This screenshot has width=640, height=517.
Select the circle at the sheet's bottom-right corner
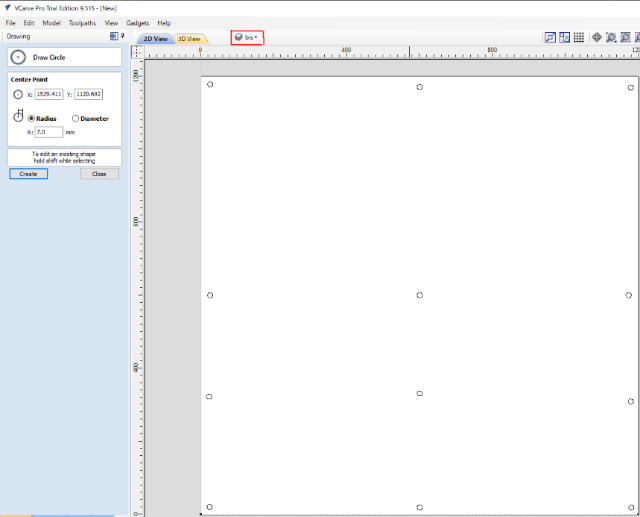[x=631, y=507]
